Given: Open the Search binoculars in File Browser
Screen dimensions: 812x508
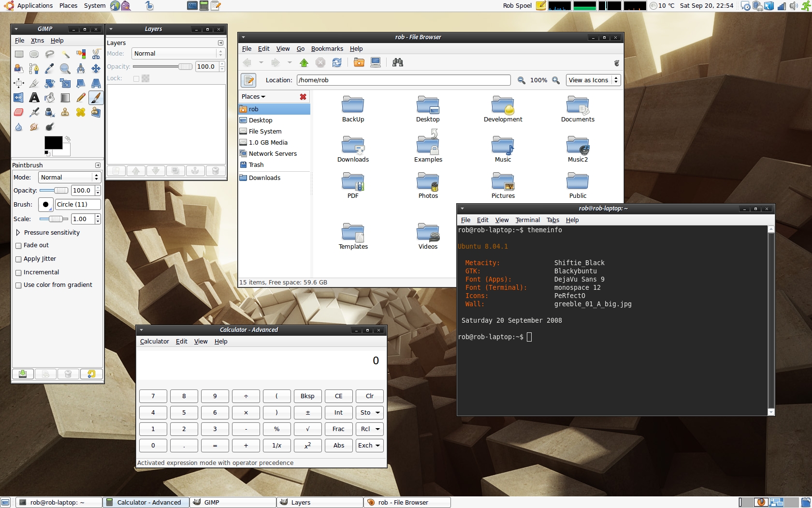Looking at the screenshot, I should click(397, 62).
